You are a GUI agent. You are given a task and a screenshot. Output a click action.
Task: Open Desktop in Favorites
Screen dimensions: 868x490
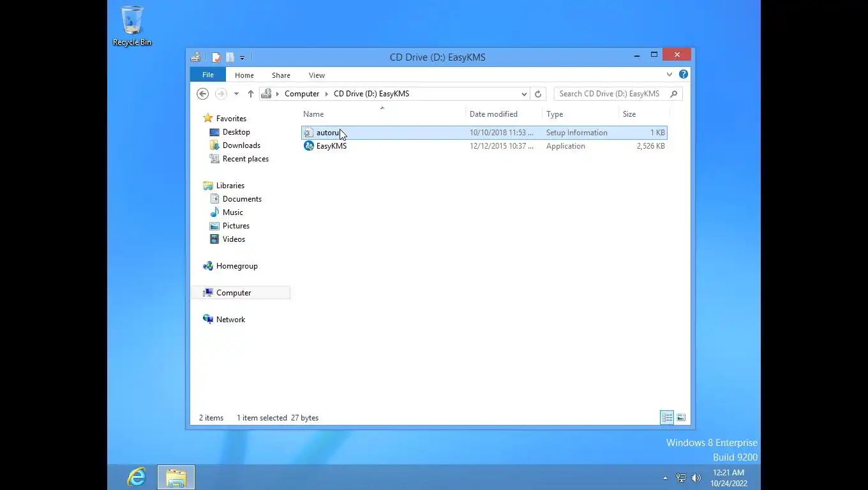[236, 132]
